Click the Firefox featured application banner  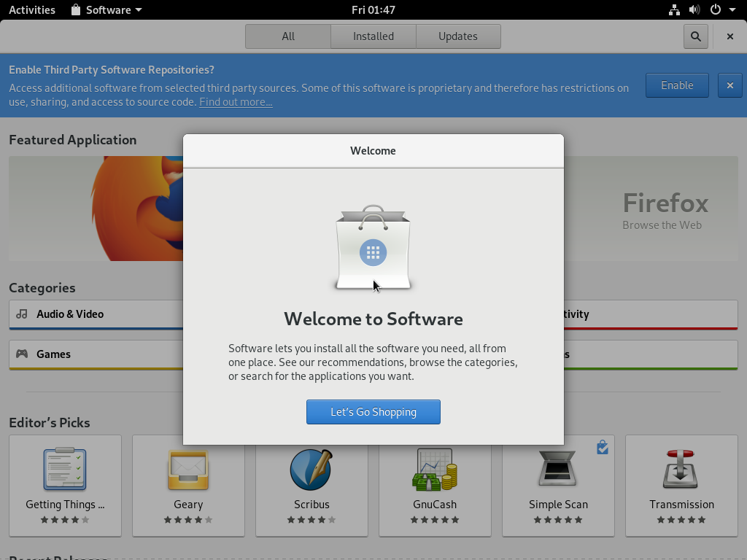coord(373,209)
